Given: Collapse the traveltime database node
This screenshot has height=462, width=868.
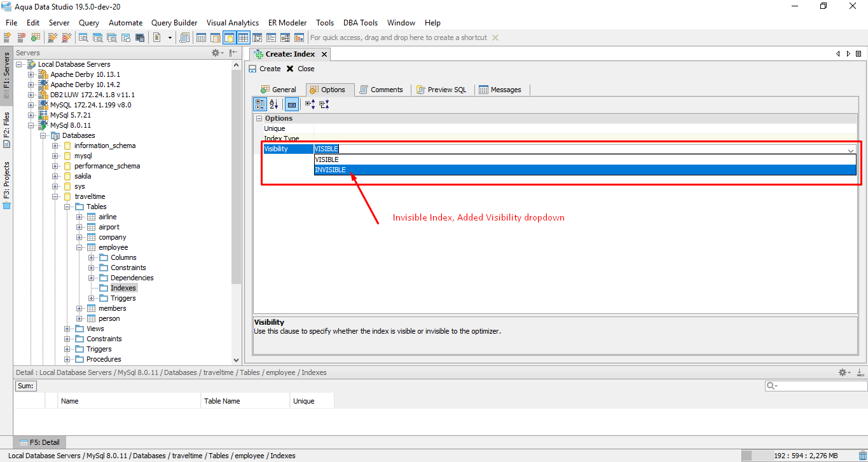Looking at the screenshot, I should pyautogui.click(x=55, y=196).
